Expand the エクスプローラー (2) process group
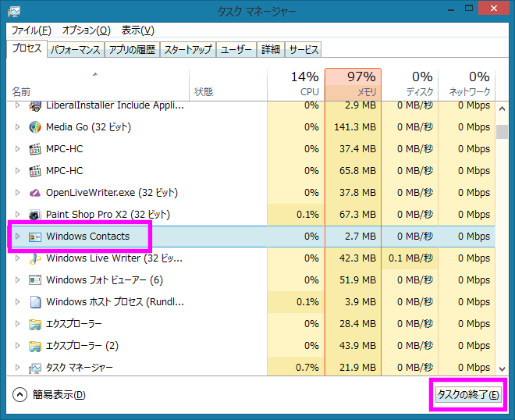The height and width of the screenshot is (420, 515). click(x=18, y=345)
